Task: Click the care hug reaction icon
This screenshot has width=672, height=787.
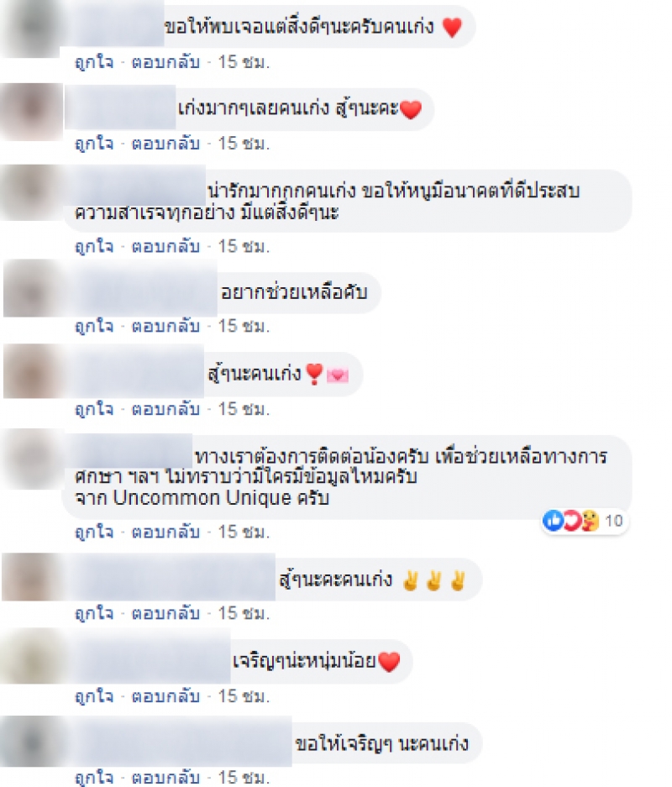Action: (591, 521)
